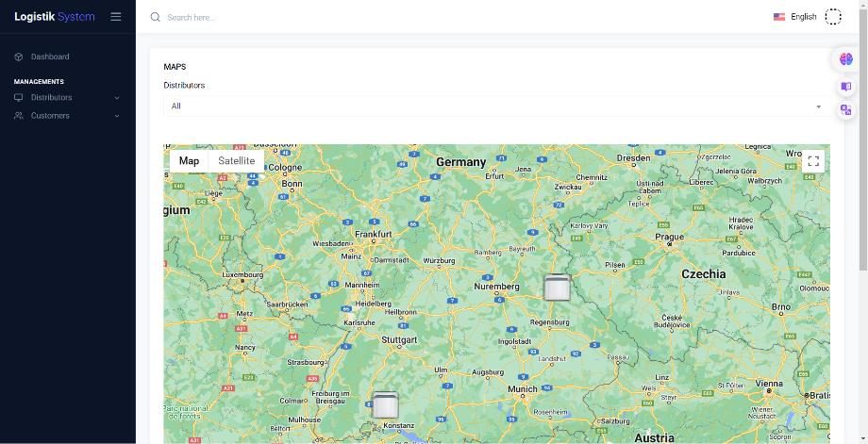Select distributor marker near Nuremberg
Image resolution: width=868 pixels, height=444 pixels.
[557, 287]
